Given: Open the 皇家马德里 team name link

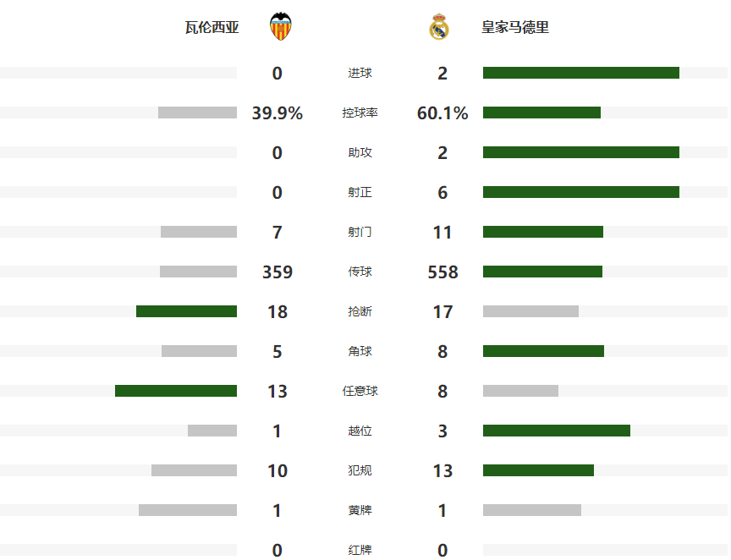Looking at the screenshot, I should 515,28.
